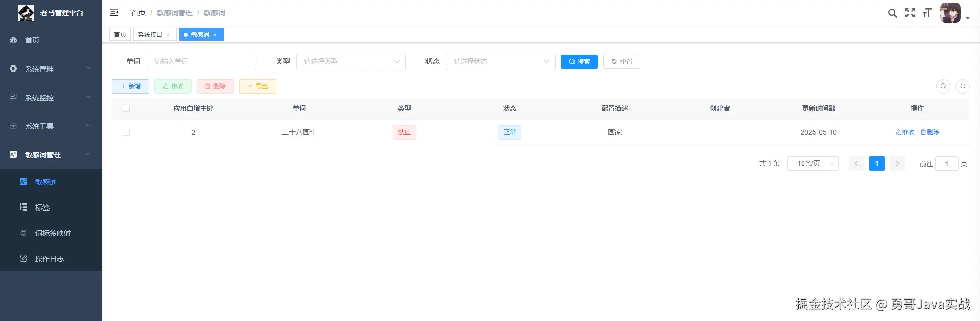
Task: Hide the search bar via round magnifier icon
Action: [x=943, y=86]
